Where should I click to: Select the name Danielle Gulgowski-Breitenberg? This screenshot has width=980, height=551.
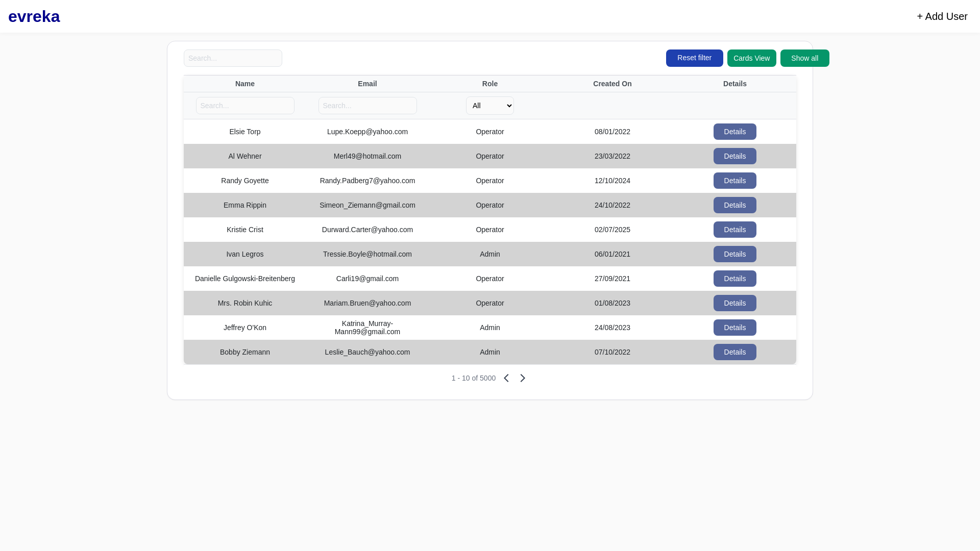coord(245,279)
